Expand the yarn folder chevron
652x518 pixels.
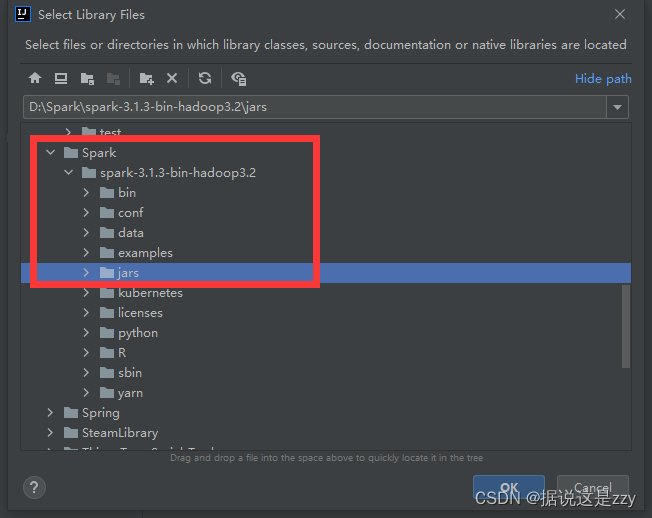[x=86, y=392]
